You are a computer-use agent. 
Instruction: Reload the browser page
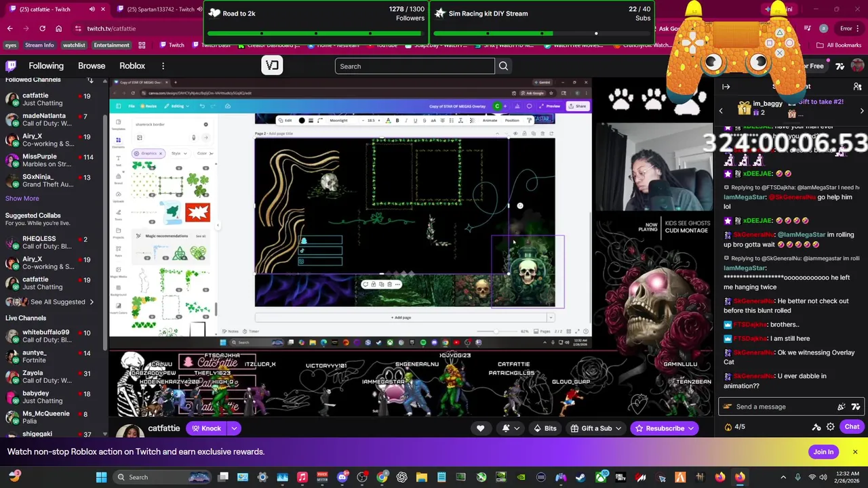click(x=42, y=28)
